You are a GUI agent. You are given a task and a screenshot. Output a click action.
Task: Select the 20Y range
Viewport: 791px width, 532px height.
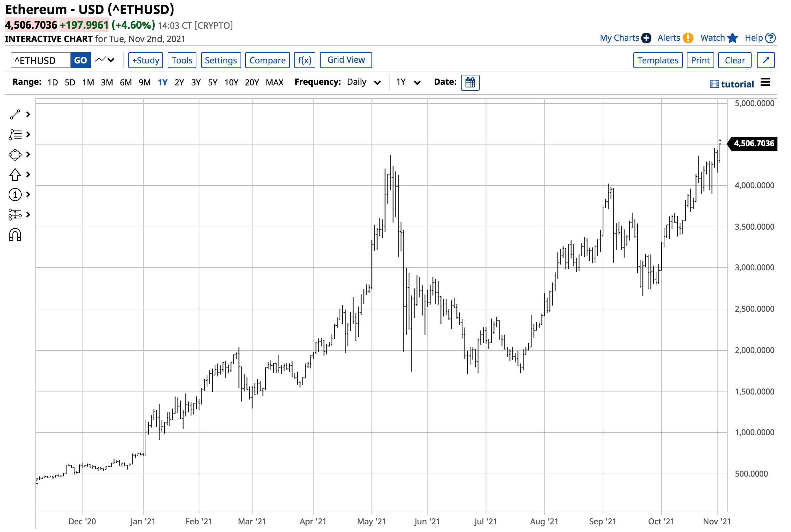[x=252, y=82]
